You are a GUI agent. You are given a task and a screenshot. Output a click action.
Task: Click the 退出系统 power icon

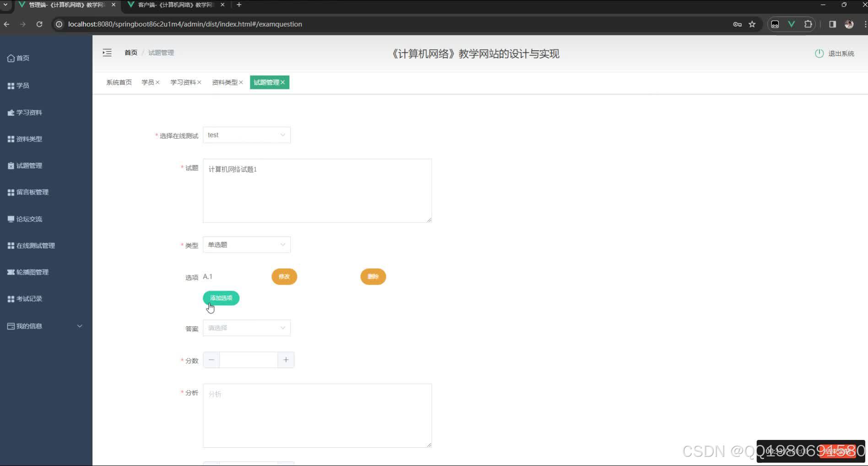819,54
